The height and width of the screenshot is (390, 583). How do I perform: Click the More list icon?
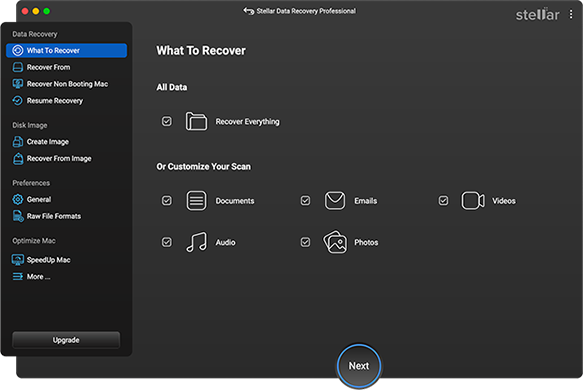pyautogui.click(x=17, y=277)
